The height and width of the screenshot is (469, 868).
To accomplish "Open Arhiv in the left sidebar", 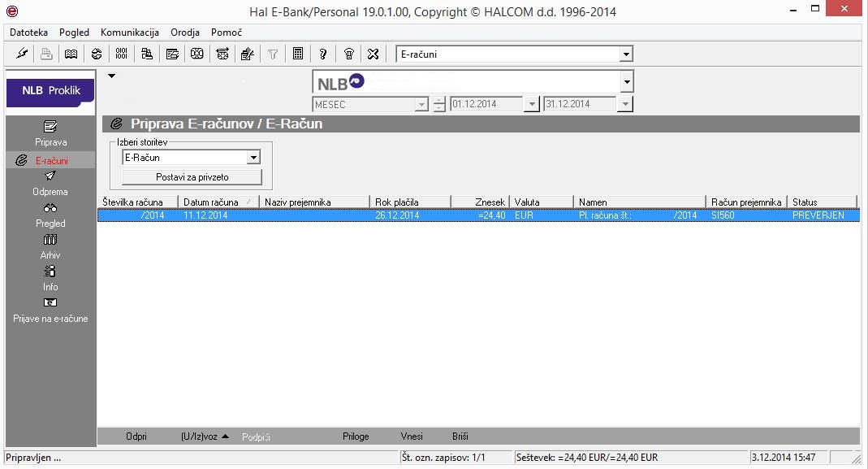I will pyautogui.click(x=50, y=247).
